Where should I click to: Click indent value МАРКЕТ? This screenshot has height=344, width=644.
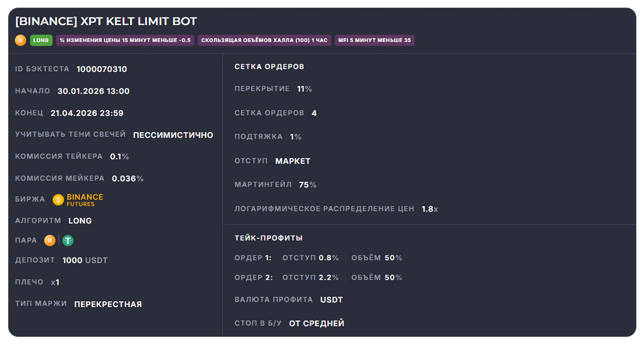point(293,161)
